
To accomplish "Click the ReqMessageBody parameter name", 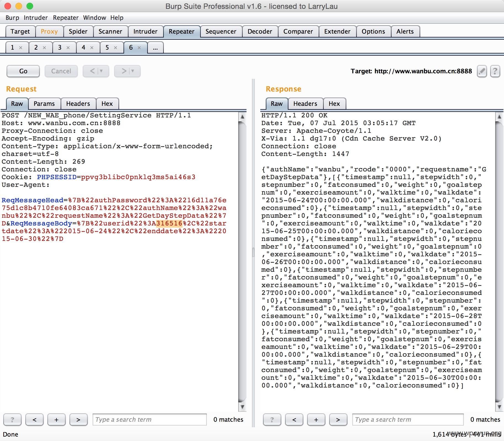I will [x=41, y=223].
